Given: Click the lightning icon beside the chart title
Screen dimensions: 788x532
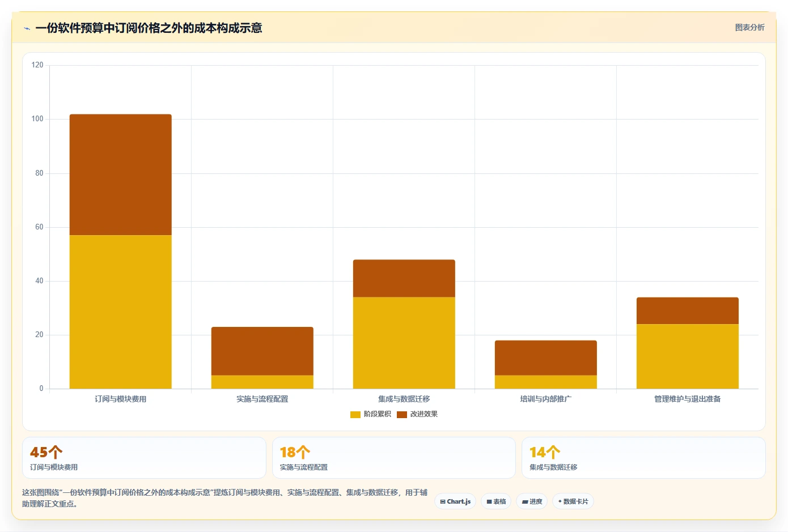Looking at the screenshot, I should (x=27, y=28).
